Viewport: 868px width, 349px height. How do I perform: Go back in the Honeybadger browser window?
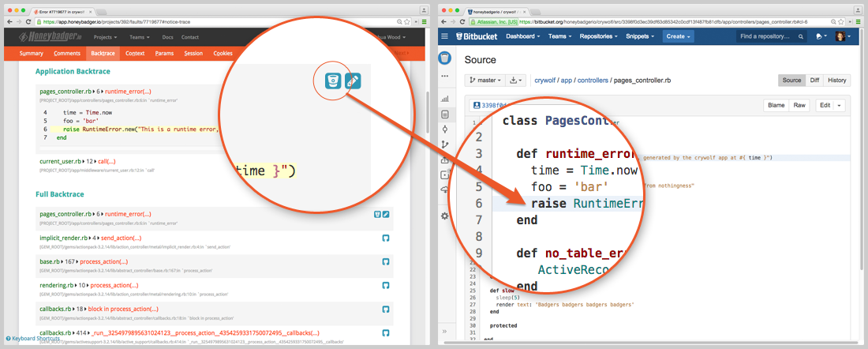tap(9, 21)
